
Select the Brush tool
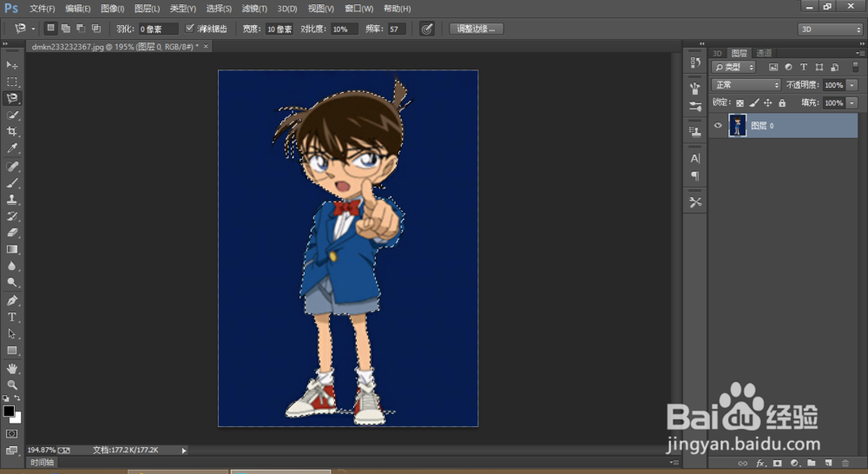pos(11,183)
